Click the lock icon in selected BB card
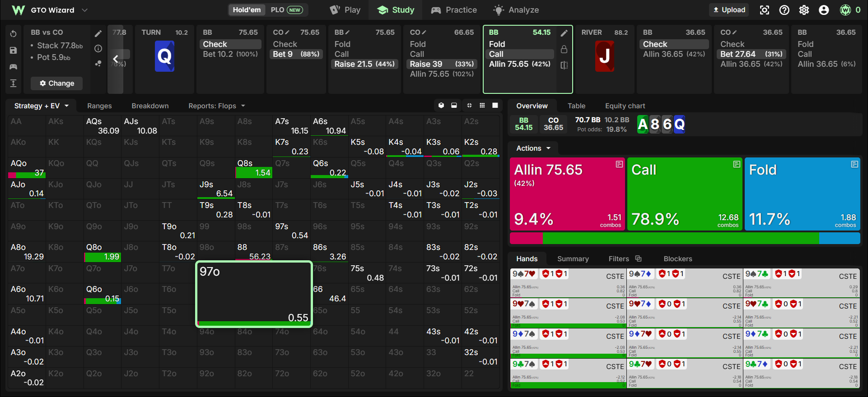Viewport: 868px width, 397px height. point(564,49)
